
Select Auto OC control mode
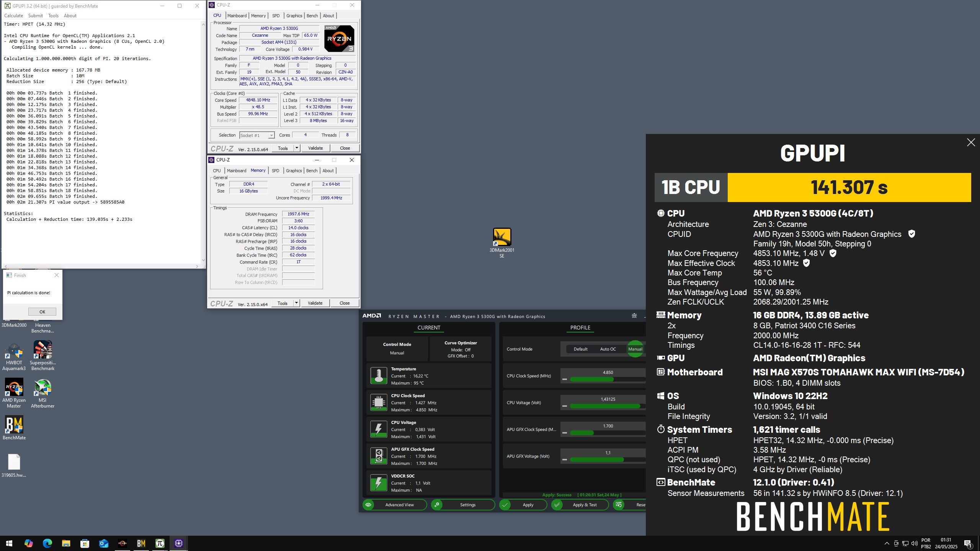[x=608, y=349]
